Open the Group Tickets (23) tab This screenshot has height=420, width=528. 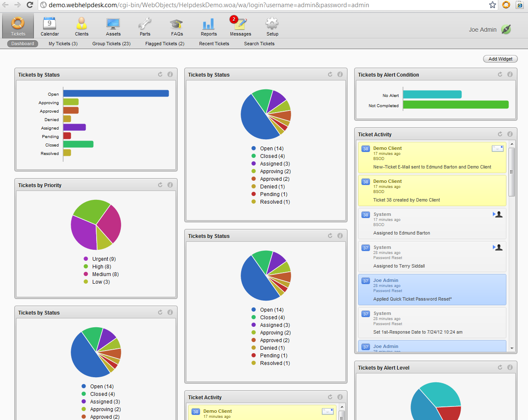click(x=111, y=43)
